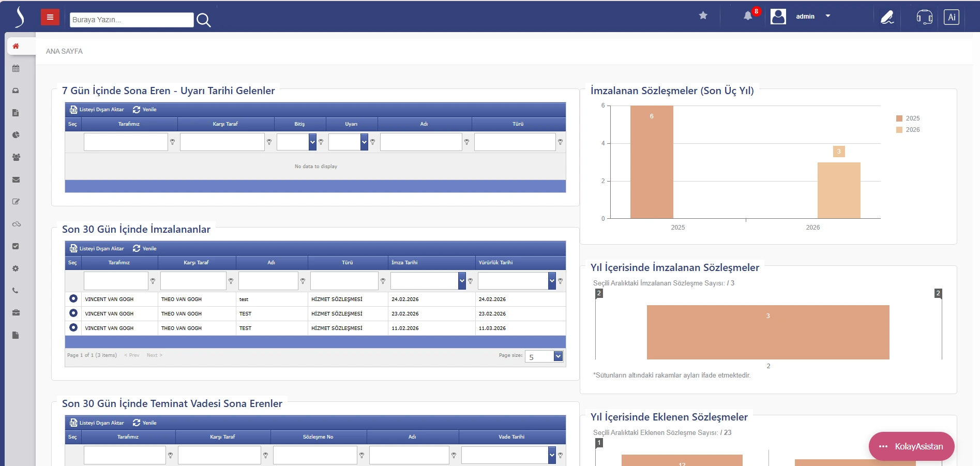Select the radio button for row dated 11.02.2026
Image resolution: width=980 pixels, height=466 pixels.
pos(73,327)
